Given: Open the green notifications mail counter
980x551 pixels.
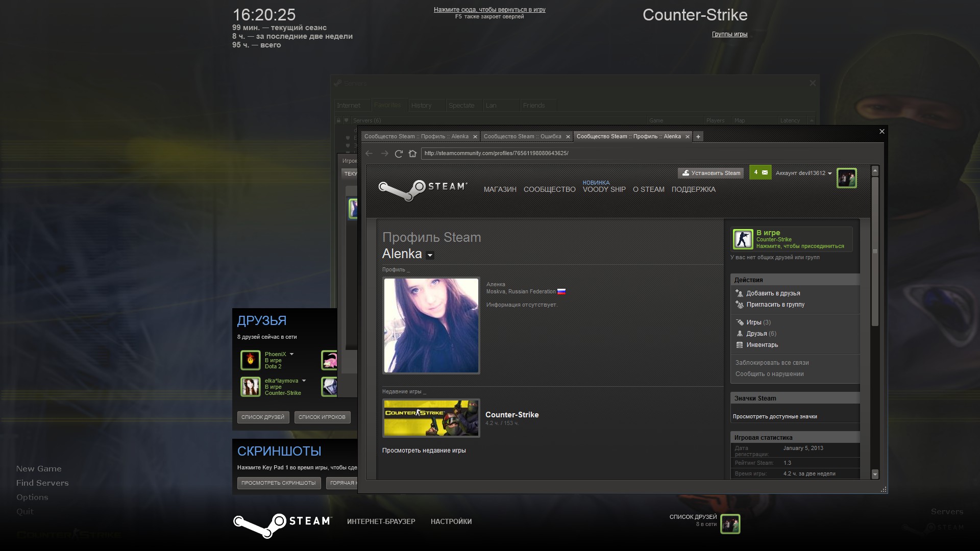Looking at the screenshot, I should click(x=760, y=172).
